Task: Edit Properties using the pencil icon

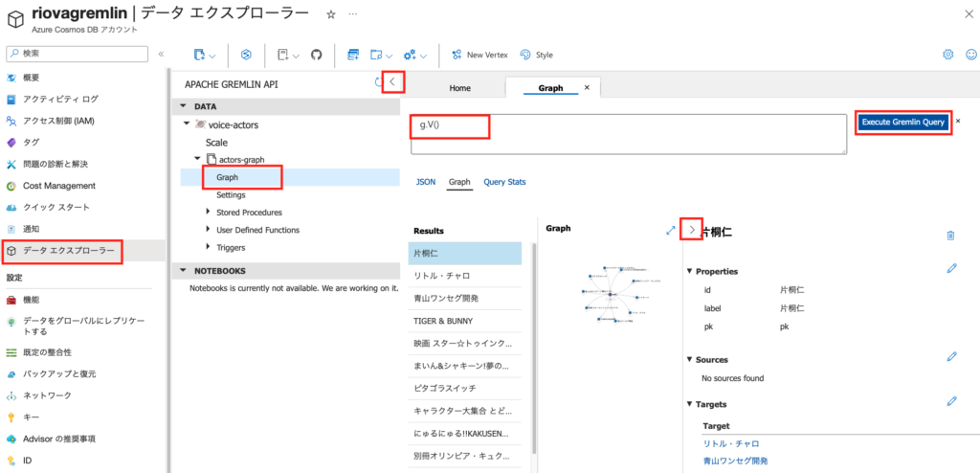Action: point(951,269)
